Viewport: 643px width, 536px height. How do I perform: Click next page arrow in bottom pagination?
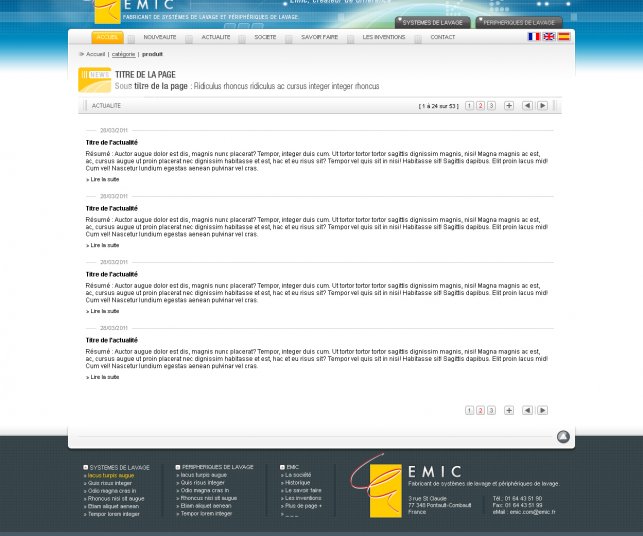pyautogui.click(x=542, y=410)
